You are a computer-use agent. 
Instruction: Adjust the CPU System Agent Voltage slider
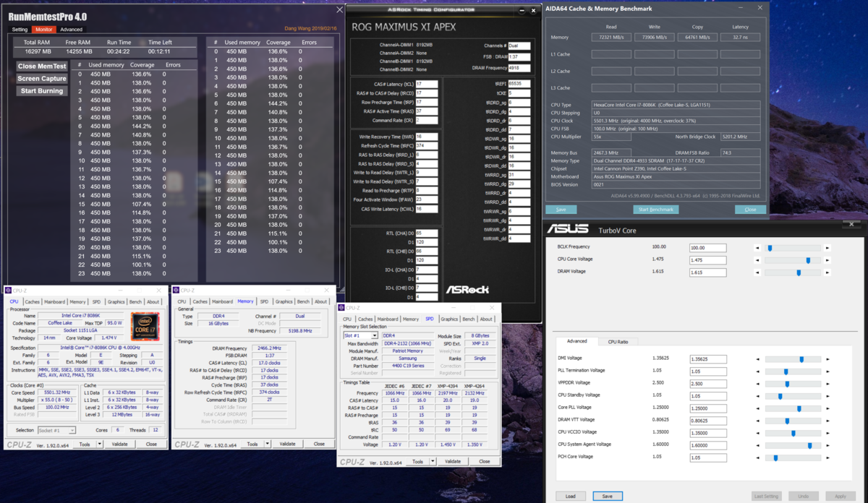[809, 445]
